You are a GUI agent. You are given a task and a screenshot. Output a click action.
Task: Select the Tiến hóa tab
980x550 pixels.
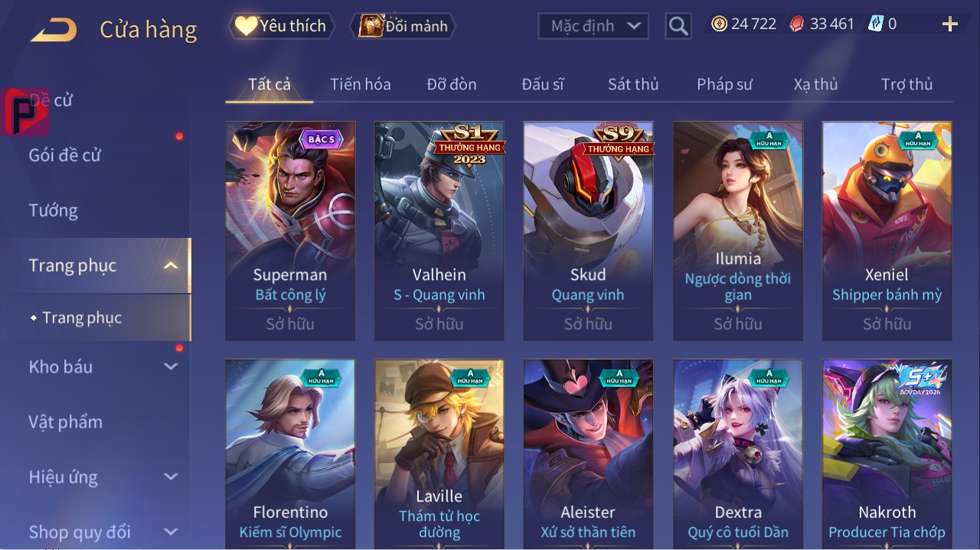[361, 84]
